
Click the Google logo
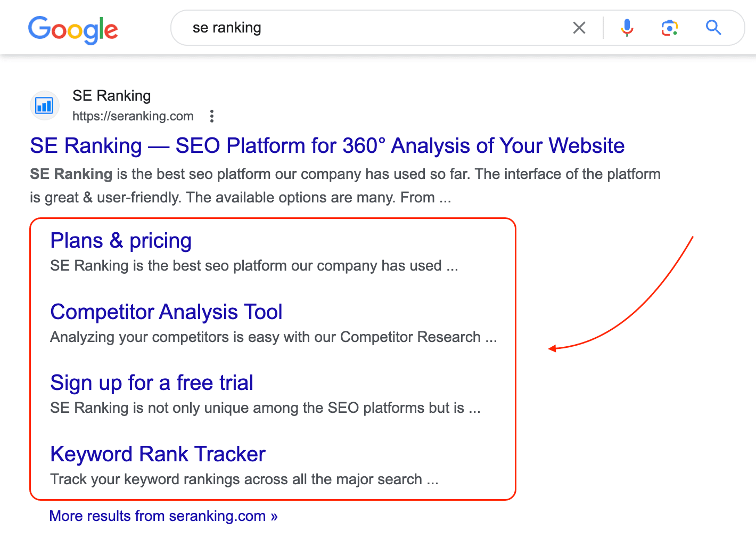pyautogui.click(x=73, y=29)
